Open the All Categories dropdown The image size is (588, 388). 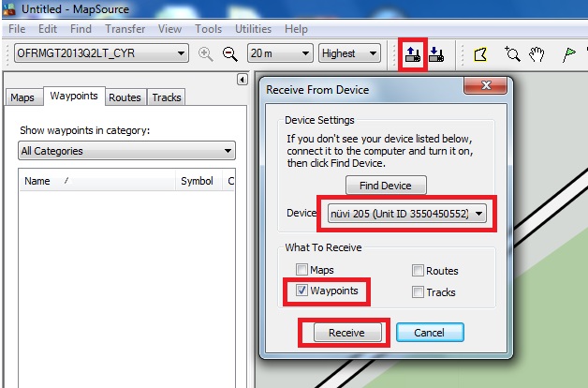click(x=126, y=151)
